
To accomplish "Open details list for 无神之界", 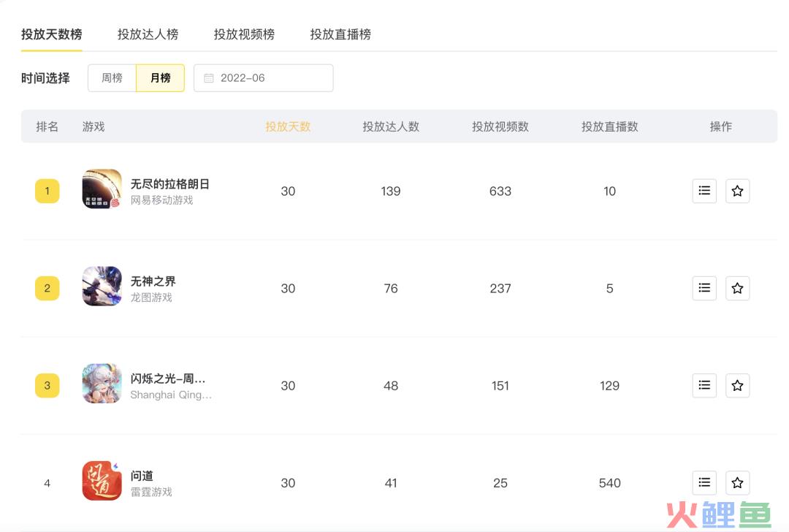I will tap(704, 288).
